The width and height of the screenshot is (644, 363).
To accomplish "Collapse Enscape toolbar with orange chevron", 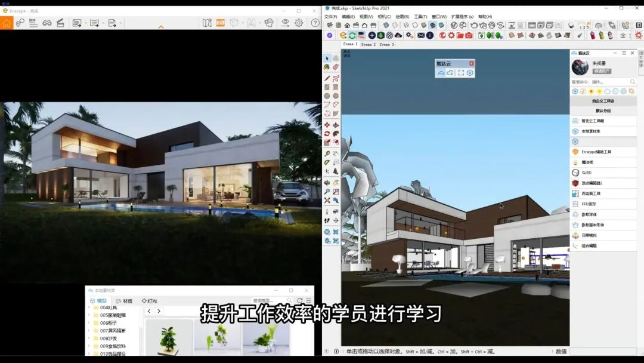I will [x=160, y=27].
